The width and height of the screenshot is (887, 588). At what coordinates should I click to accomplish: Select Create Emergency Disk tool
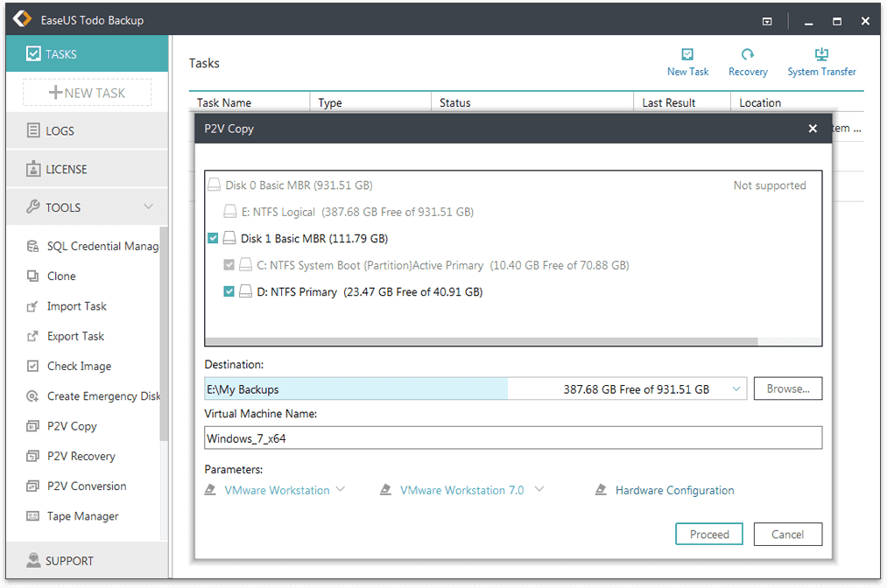click(x=103, y=396)
